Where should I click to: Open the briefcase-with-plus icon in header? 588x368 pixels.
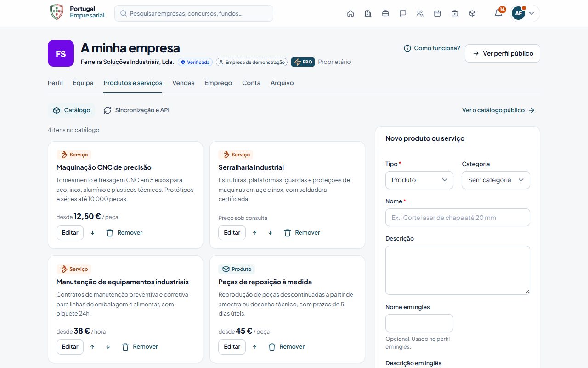pos(455,13)
